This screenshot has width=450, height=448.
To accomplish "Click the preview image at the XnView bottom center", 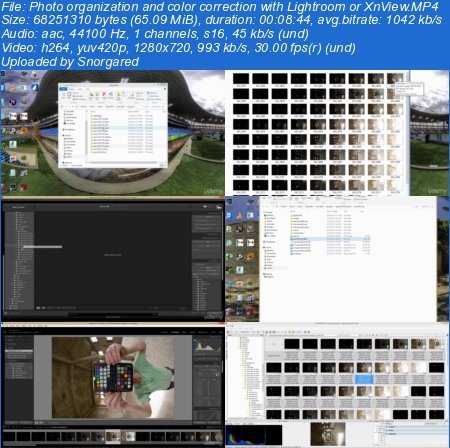I will [328, 434].
